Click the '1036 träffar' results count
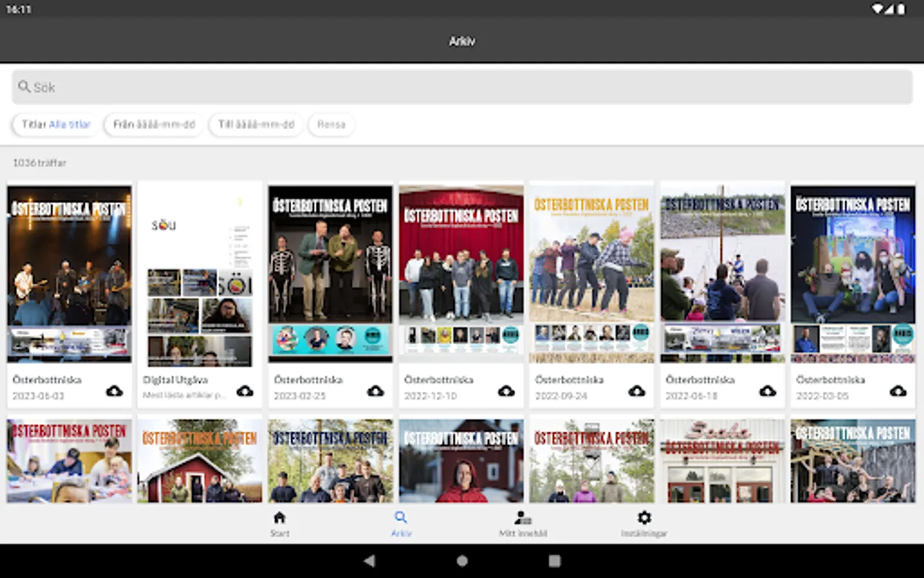 (40, 163)
